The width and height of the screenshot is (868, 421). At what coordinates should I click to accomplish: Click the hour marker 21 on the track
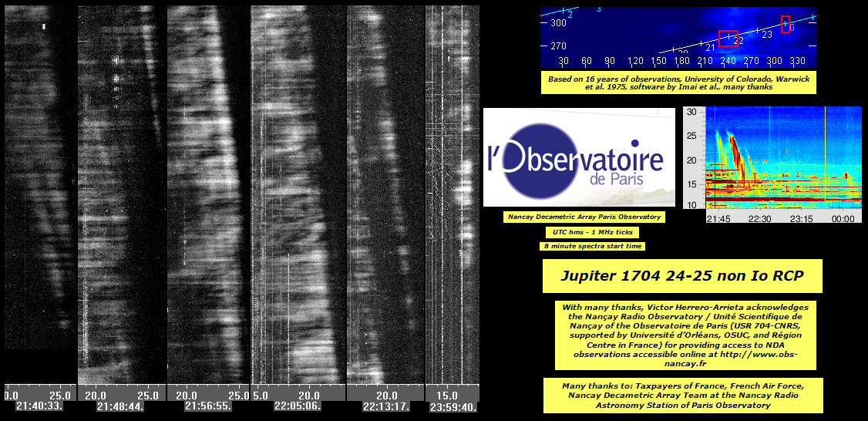click(710, 49)
